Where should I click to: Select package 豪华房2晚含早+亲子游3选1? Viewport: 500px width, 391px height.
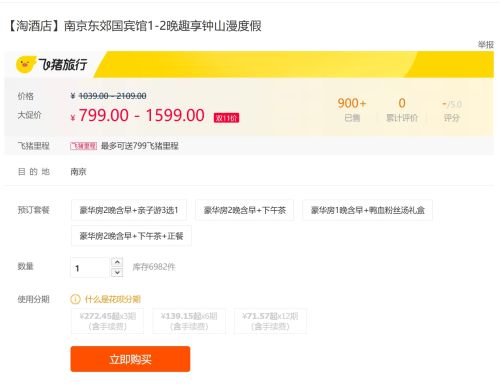coord(129,210)
